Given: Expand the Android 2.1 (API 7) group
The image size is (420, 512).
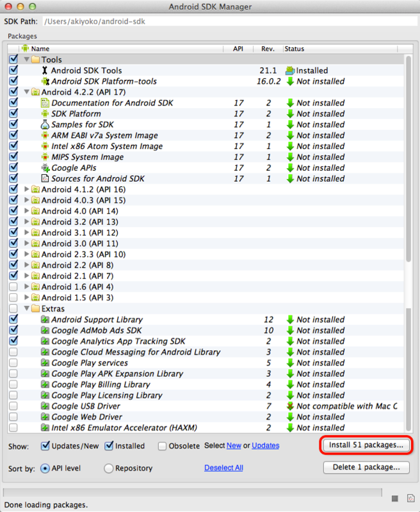Looking at the screenshot, I should 26,276.
